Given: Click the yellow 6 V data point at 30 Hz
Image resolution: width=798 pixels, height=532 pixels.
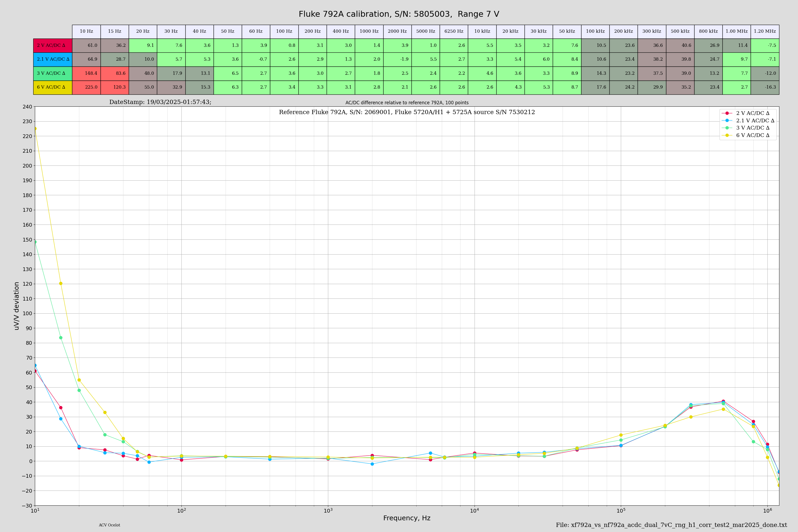Looking at the screenshot, I should click(105, 413).
